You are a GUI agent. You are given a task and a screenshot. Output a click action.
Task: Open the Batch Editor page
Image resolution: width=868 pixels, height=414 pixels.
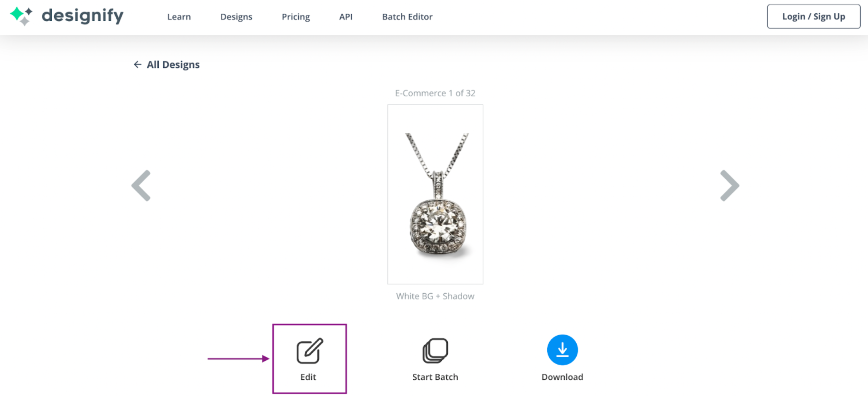click(x=407, y=17)
